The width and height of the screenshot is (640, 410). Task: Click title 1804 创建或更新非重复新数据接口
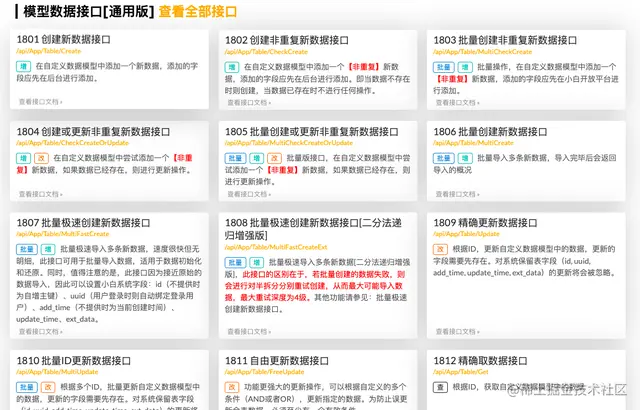click(93, 132)
